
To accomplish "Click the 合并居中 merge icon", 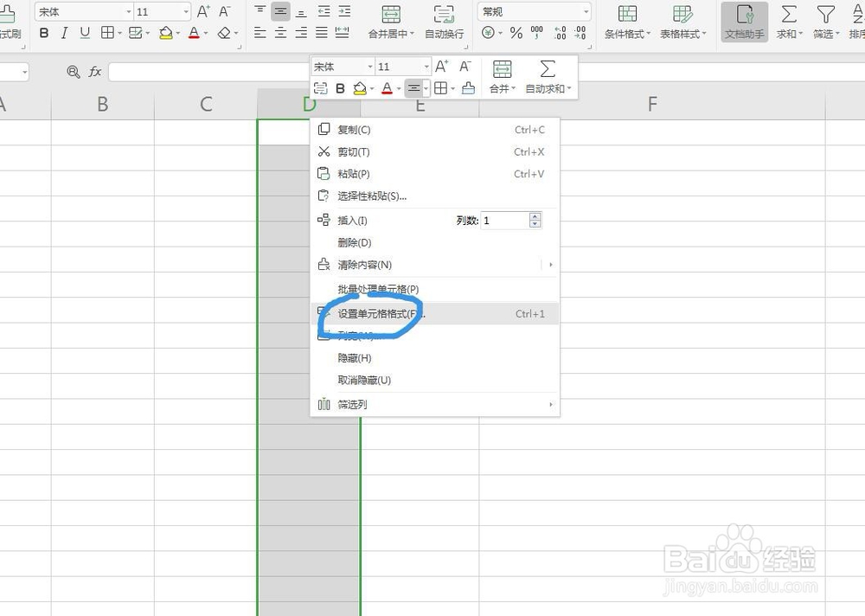I will pos(391,14).
